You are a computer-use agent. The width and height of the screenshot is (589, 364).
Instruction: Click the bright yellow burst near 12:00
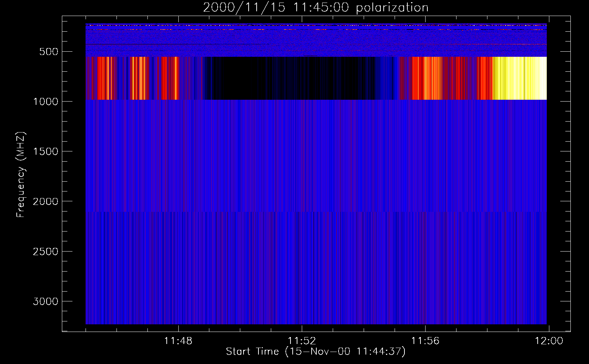(x=519, y=78)
